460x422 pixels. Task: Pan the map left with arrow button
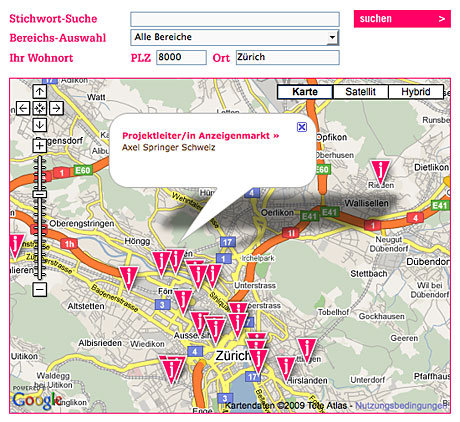pos(23,108)
